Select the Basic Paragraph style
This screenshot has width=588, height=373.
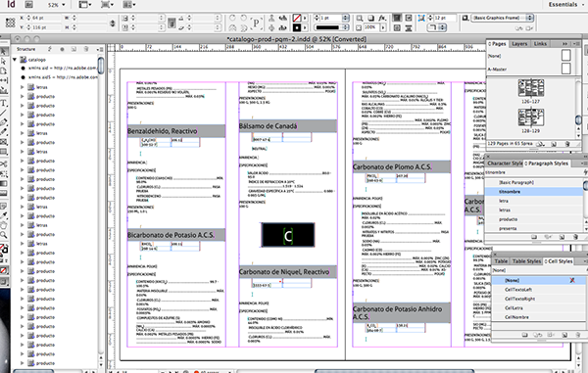[534, 182]
